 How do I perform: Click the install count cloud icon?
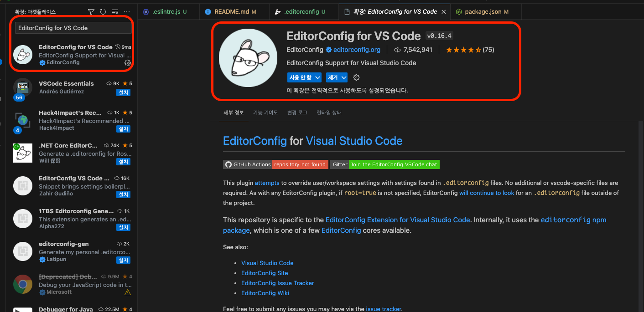point(397,50)
